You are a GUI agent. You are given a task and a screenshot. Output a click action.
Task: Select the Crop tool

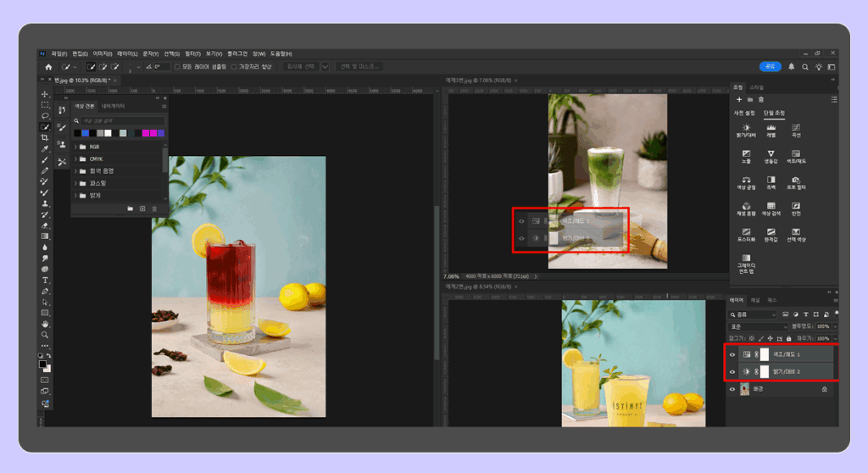click(45, 138)
